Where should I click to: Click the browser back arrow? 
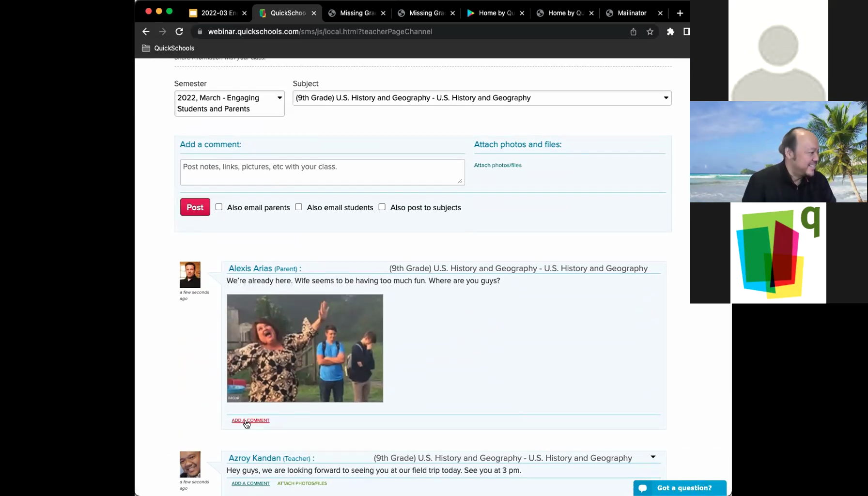coord(146,31)
